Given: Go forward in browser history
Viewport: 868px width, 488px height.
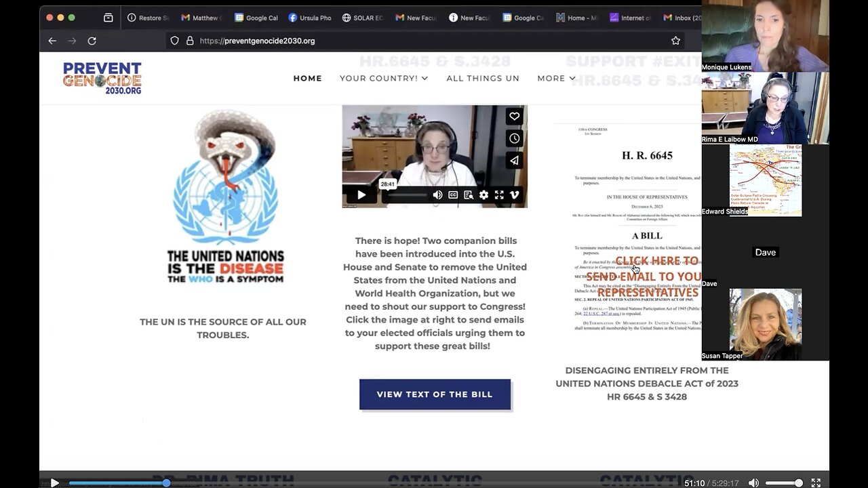Looking at the screenshot, I should point(73,41).
